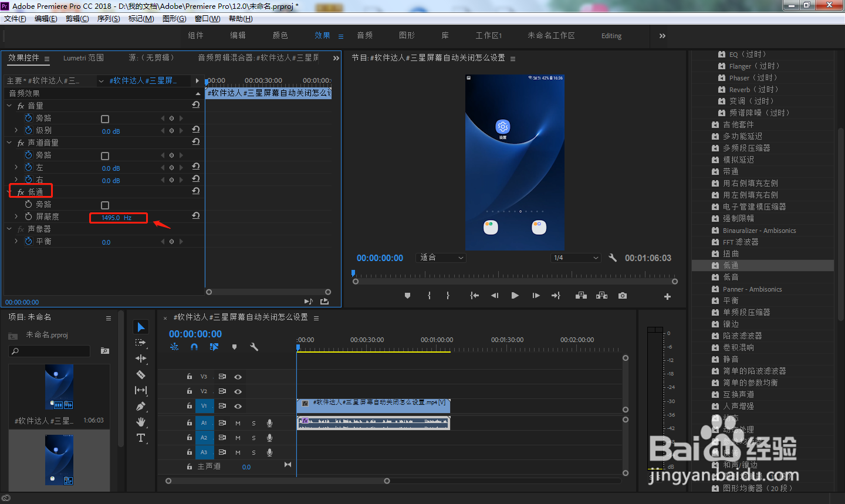Screen dimensions: 845x504
Task: Select the Pen tool
Action: 141,406
